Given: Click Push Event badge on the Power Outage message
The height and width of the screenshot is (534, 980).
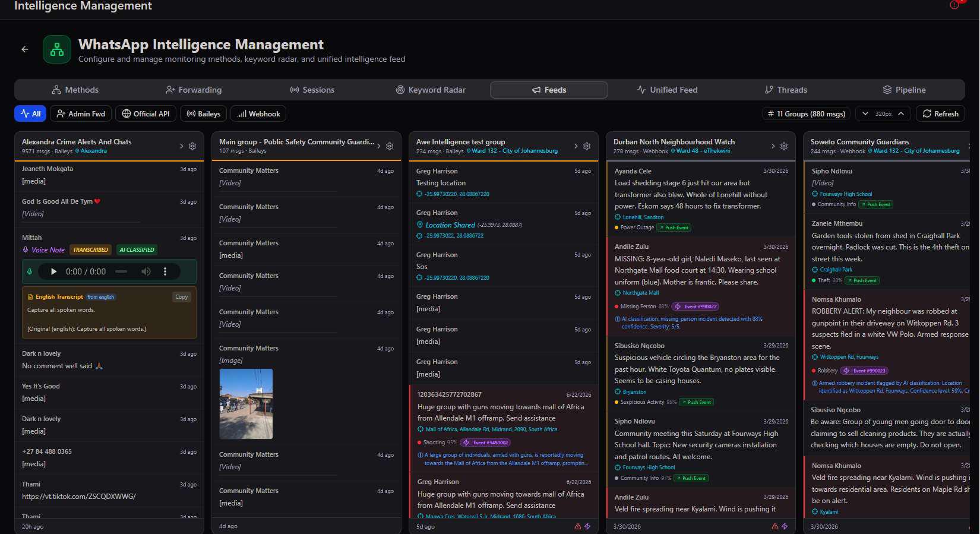Looking at the screenshot, I should pyautogui.click(x=674, y=227).
